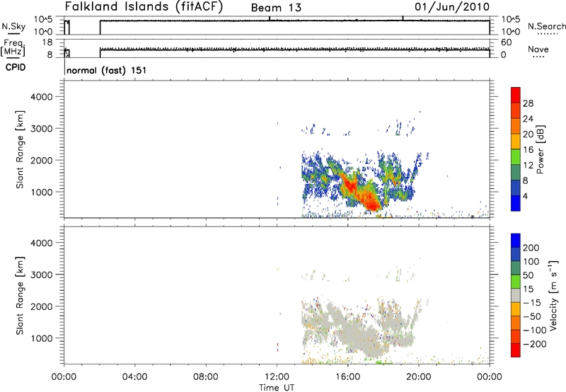
Task: Select the "12:00" time tick label
Action: tap(277, 377)
